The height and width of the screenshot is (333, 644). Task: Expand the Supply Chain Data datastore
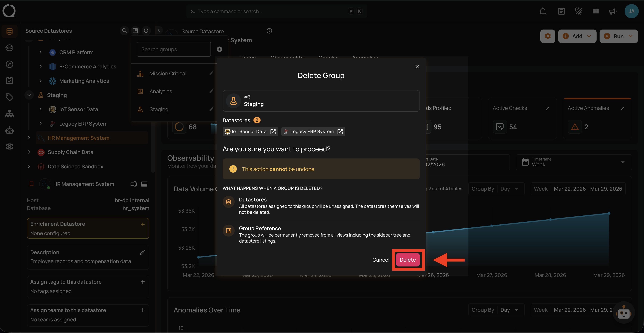tap(29, 152)
